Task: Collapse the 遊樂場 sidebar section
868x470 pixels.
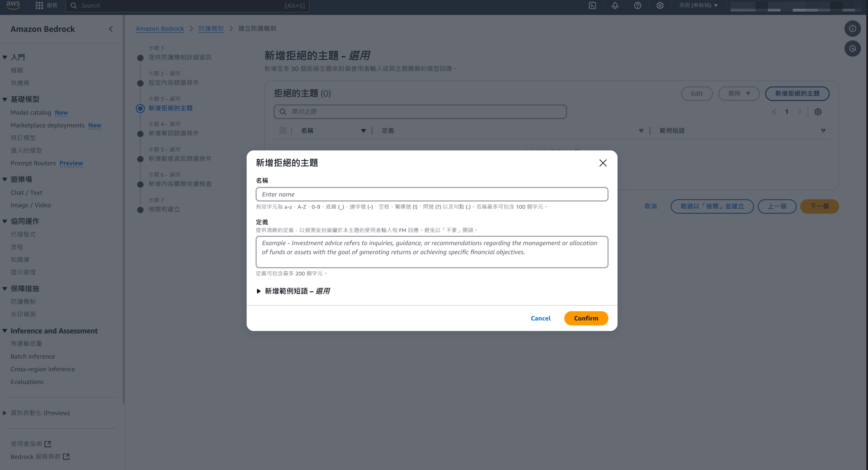Action: click(x=5, y=179)
